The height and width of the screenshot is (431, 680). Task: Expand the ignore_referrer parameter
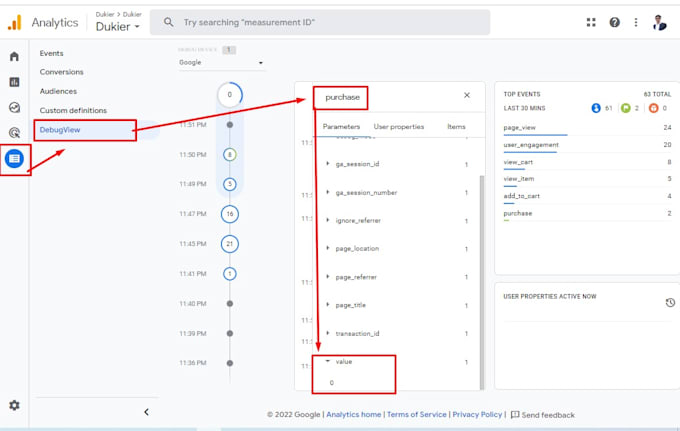328,220
